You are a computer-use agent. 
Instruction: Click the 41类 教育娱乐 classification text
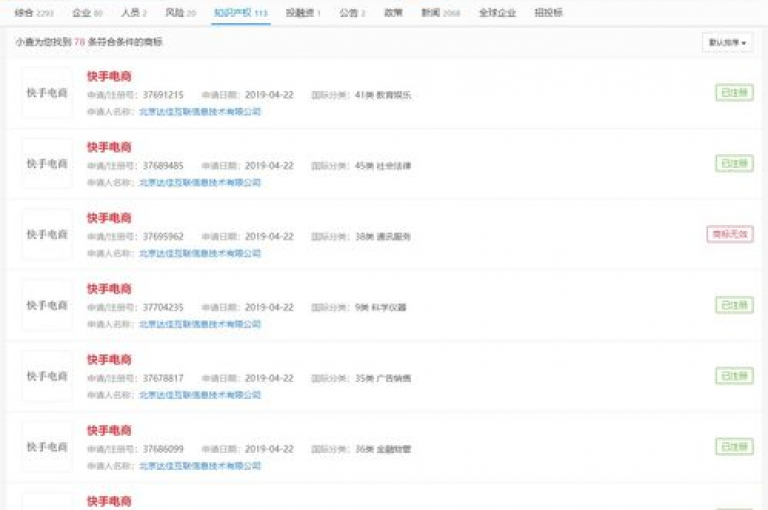point(383,95)
